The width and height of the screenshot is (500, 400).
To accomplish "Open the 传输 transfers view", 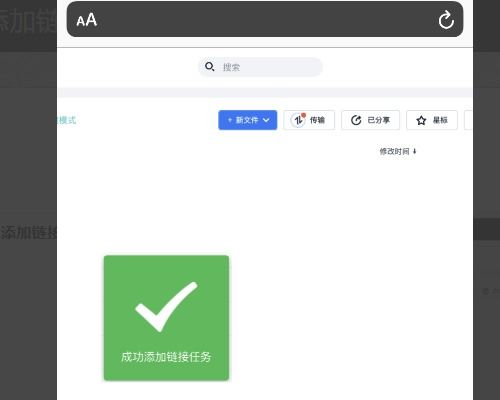I will click(309, 120).
